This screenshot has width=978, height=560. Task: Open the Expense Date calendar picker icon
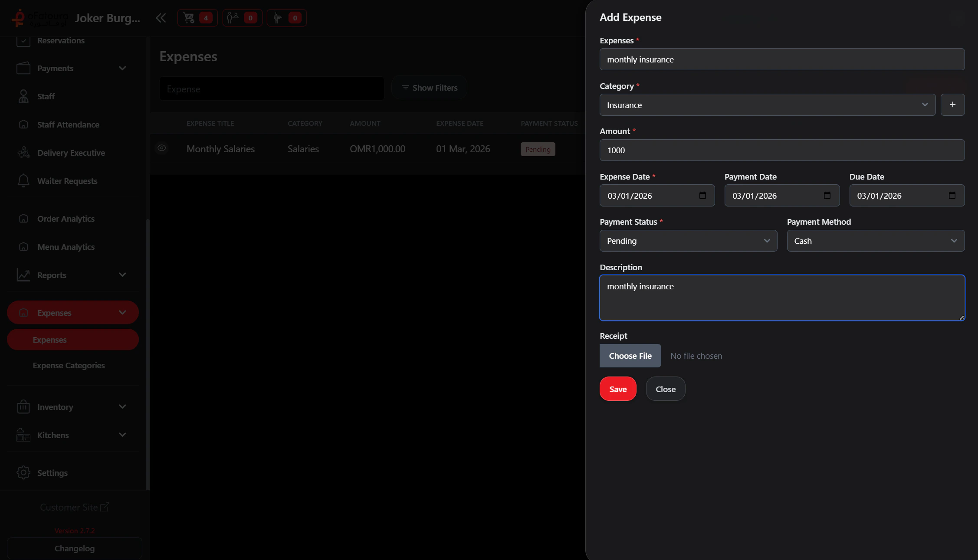coord(702,196)
